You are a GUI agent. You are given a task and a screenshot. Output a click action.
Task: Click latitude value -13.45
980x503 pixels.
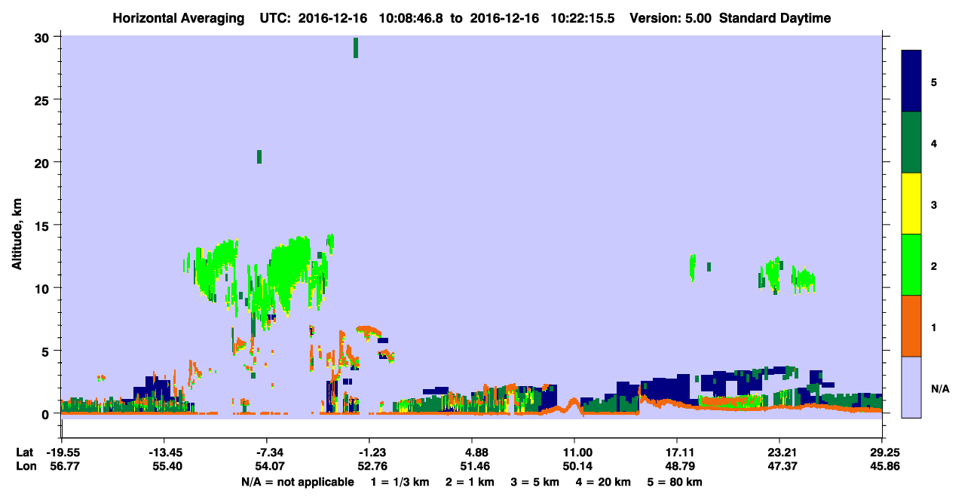click(x=164, y=452)
